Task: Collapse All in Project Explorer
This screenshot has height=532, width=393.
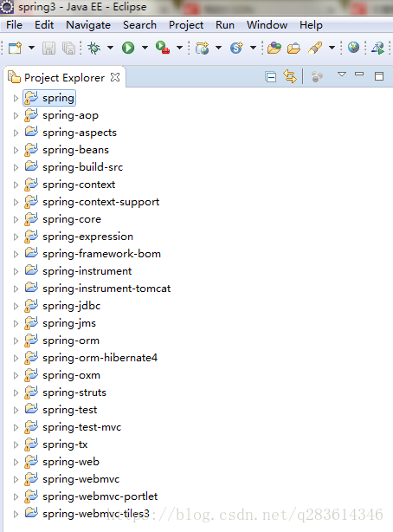Action: 271,77
